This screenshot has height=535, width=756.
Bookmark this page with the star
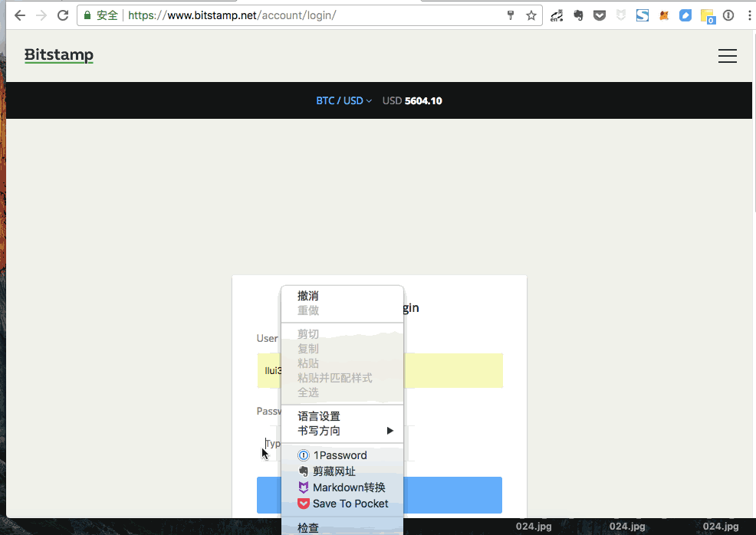click(x=531, y=16)
